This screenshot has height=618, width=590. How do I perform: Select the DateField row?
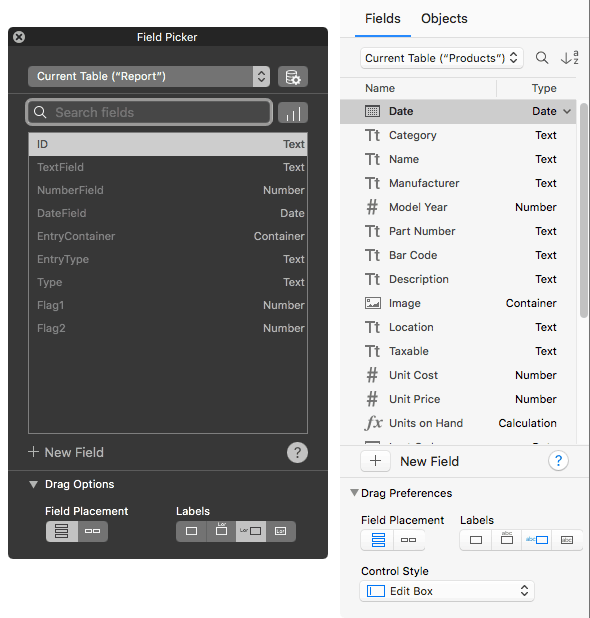tap(168, 213)
